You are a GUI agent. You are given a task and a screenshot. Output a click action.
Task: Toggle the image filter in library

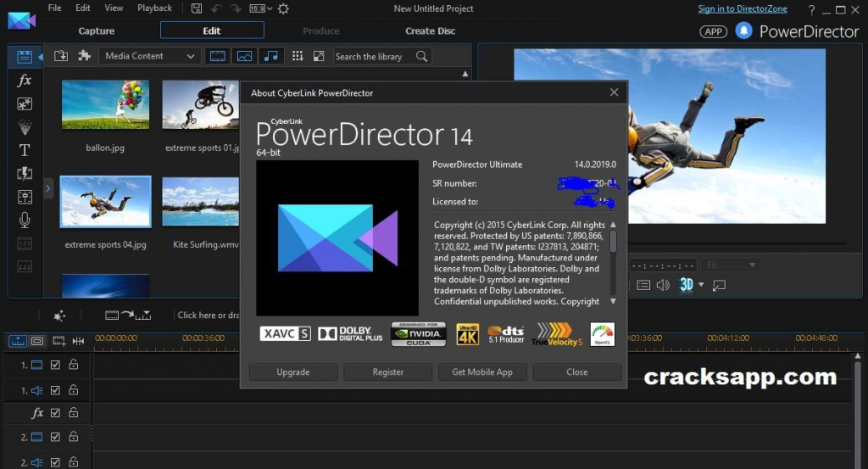click(x=244, y=56)
